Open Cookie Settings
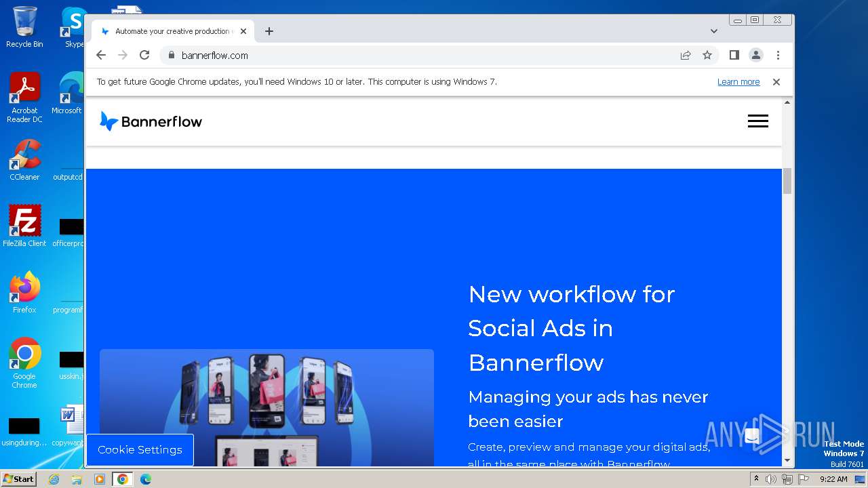The height and width of the screenshot is (488, 868). pyautogui.click(x=140, y=450)
